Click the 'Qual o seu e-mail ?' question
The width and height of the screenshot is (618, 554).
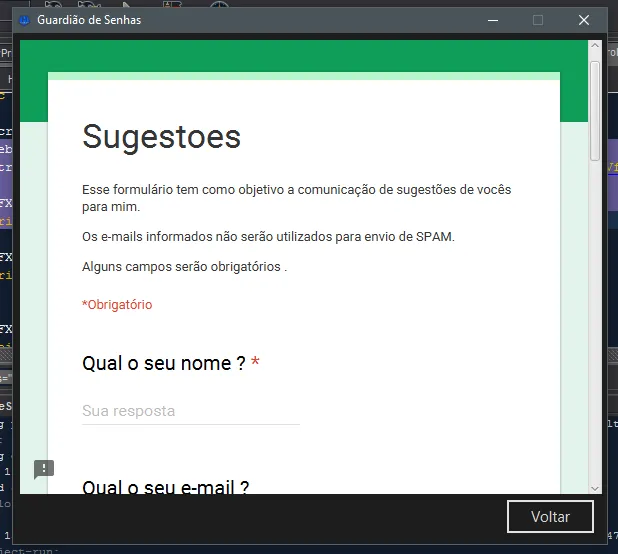(x=166, y=487)
